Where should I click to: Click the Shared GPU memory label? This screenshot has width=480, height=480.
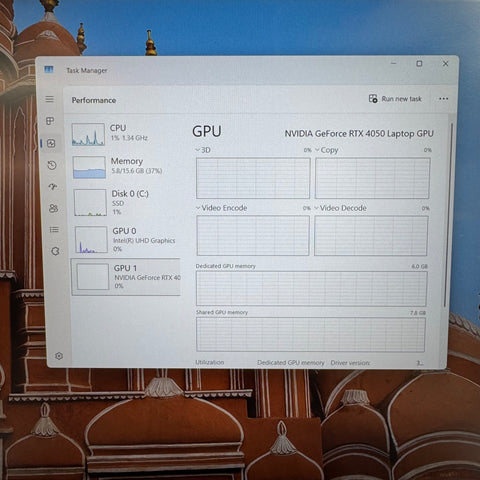(x=222, y=312)
